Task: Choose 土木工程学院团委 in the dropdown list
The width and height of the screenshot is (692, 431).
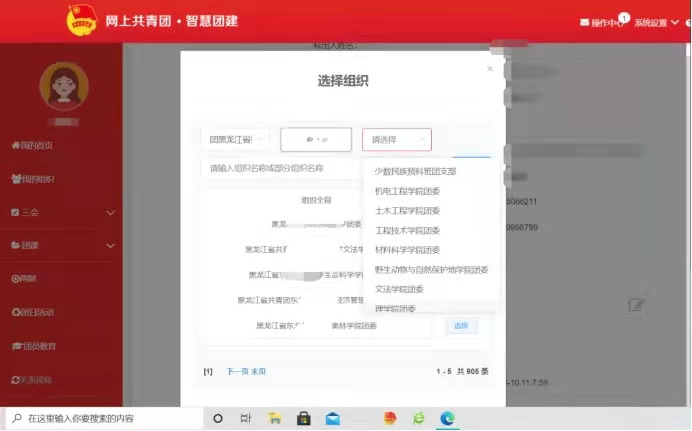Action: tap(407, 211)
